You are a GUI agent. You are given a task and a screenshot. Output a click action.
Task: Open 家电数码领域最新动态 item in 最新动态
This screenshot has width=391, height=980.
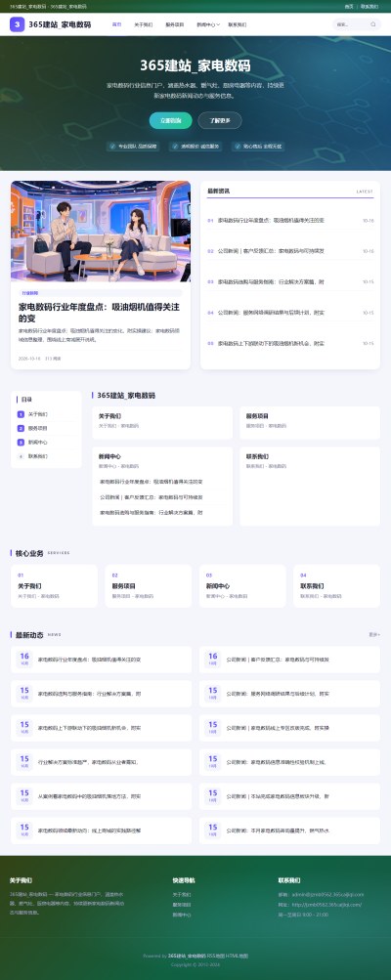point(102,830)
